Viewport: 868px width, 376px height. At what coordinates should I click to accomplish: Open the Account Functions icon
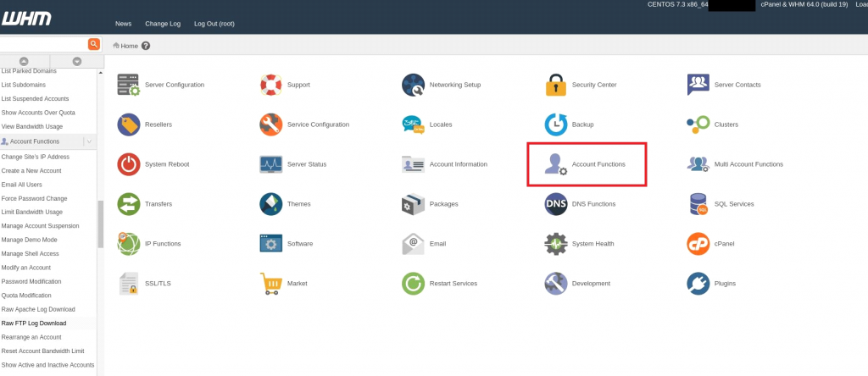coord(556,164)
